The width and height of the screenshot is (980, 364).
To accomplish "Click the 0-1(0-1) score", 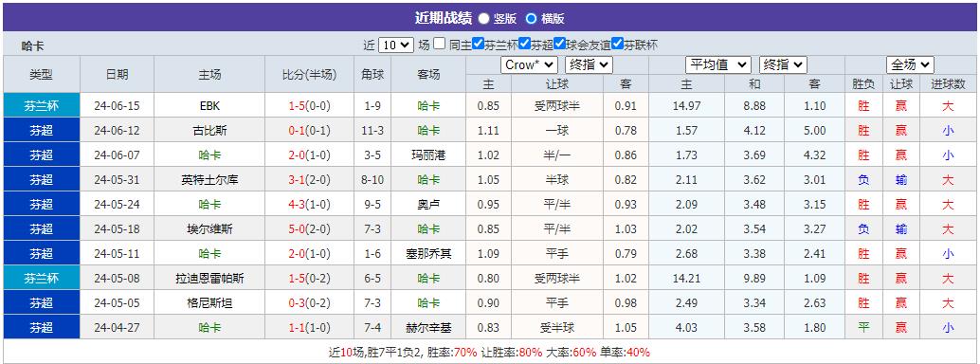I will pyautogui.click(x=309, y=131).
